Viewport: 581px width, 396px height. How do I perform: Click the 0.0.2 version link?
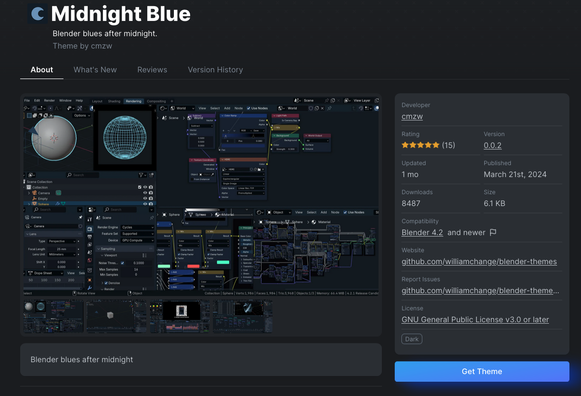pyautogui.click(x=492, y=145)
